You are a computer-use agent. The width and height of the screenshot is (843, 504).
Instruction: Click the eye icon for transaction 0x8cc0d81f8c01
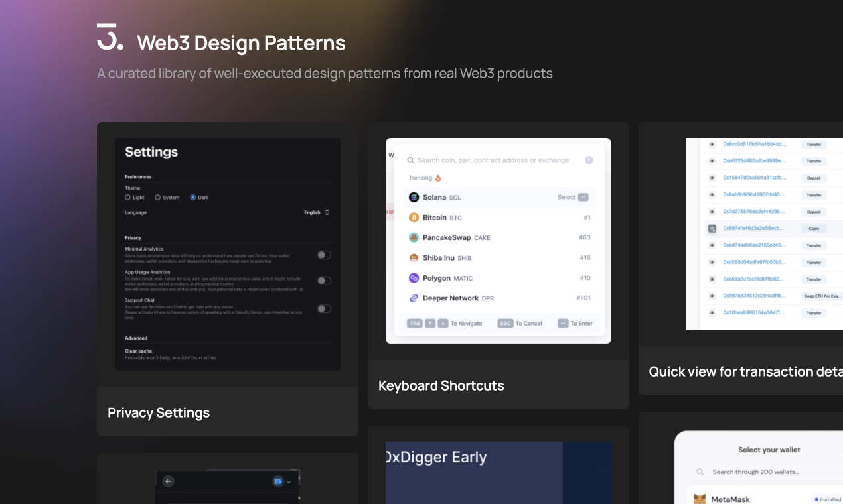[712, 144]
